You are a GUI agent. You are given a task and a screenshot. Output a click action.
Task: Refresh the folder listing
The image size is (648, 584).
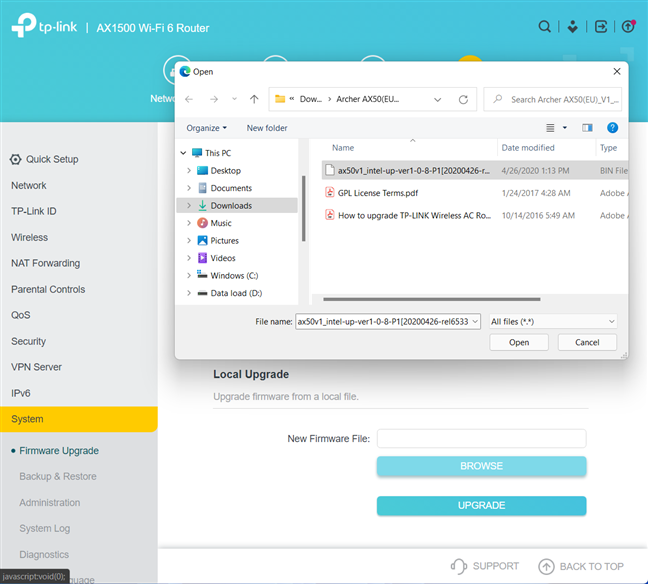[463, 99]
